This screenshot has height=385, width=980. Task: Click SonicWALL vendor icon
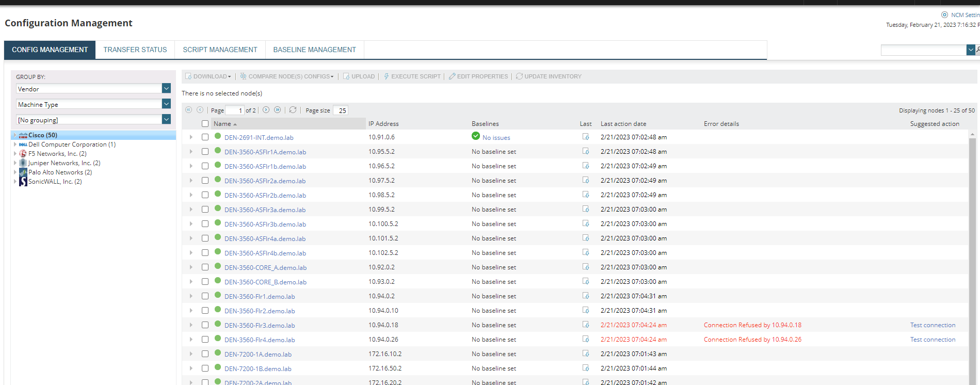[23, 182]
